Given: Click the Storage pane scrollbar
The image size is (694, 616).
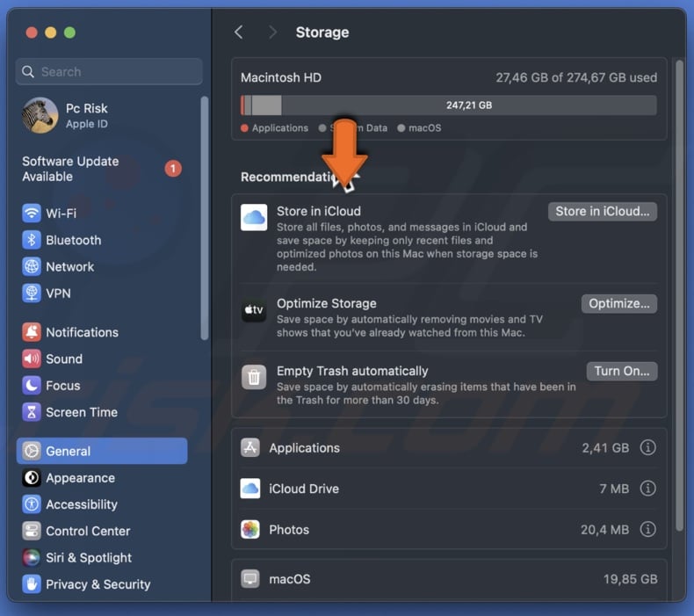Looking at the screenshot, I should tap(679, 295).
